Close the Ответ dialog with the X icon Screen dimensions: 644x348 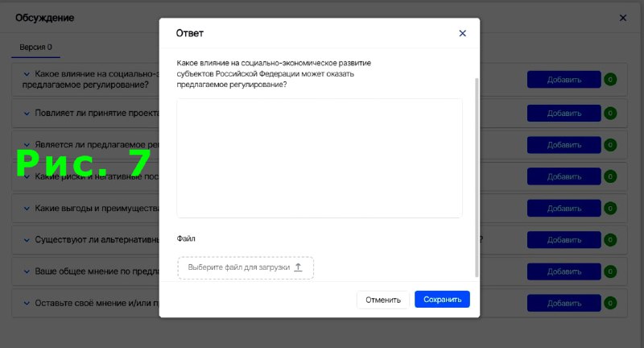pos(462,33)
